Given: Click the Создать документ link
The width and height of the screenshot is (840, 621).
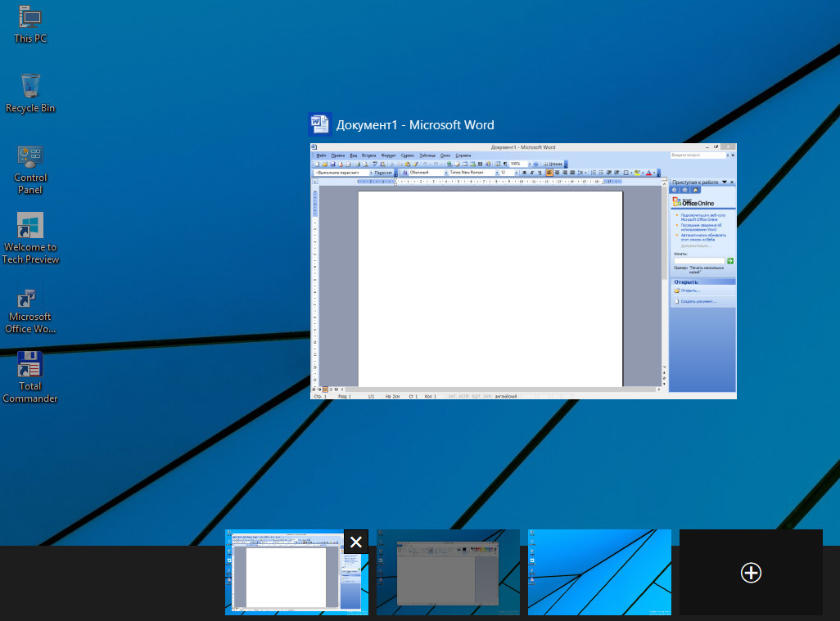Looking at the screenshot, I should [698, 301].
